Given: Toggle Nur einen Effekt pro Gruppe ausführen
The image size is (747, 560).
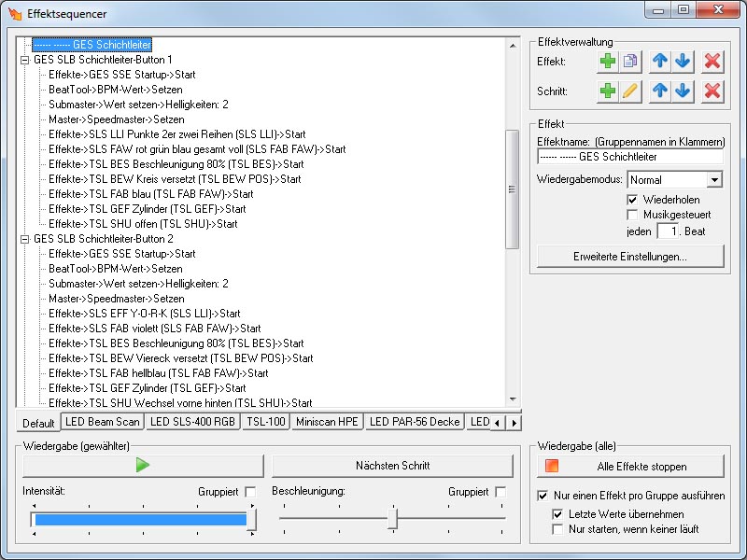Looking at the screenshot, I should pos(544,496).
